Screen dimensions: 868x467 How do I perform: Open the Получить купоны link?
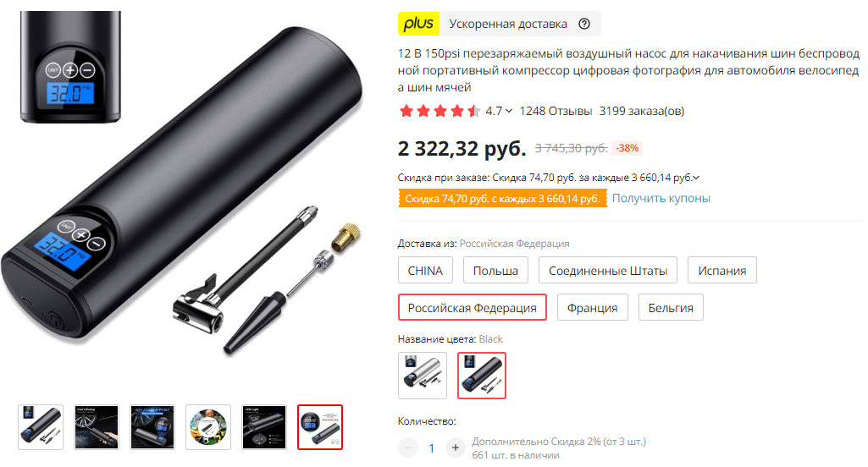click(661, 198)
